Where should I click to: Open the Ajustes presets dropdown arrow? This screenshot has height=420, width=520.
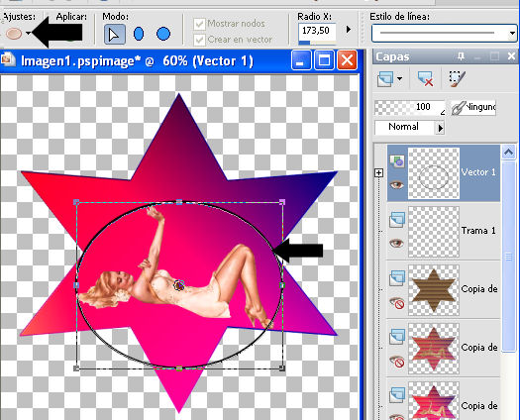29,33
